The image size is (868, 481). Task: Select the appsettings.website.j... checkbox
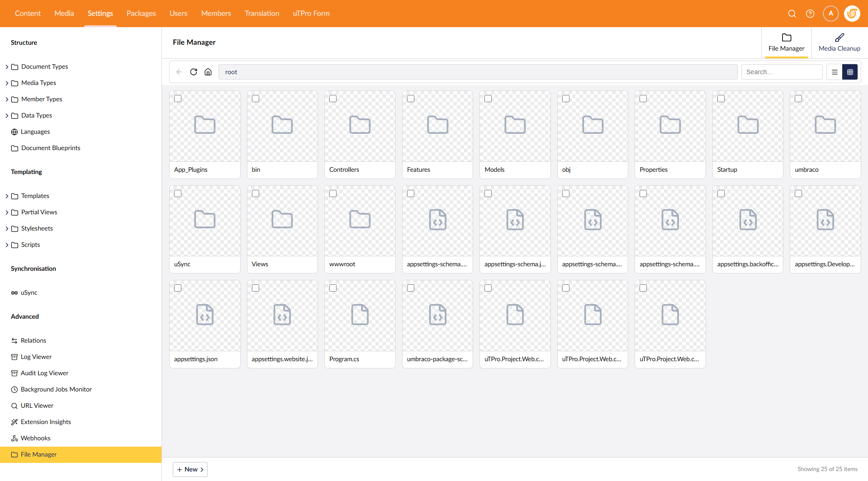(256, 288)
